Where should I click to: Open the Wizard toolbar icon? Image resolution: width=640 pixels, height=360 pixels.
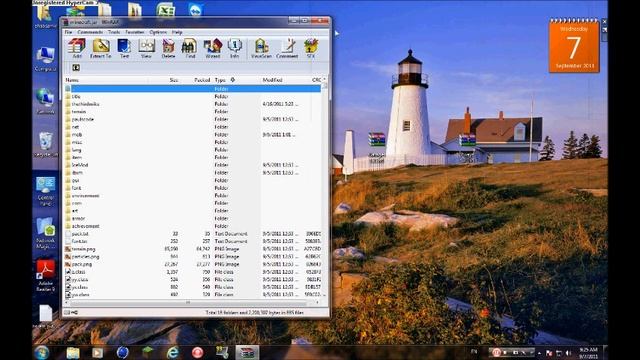pyautogui.click(x=213, y=48)
